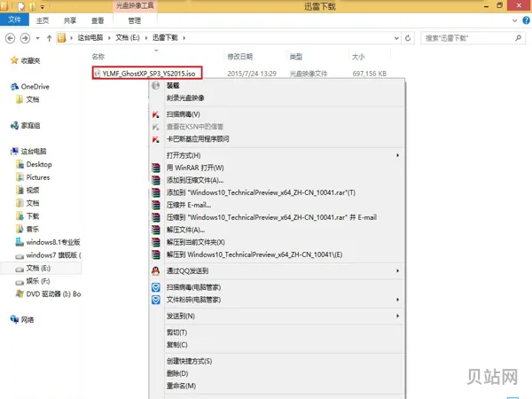
Task: Sort by 类型 column header
Action: (x=296, y=57)
